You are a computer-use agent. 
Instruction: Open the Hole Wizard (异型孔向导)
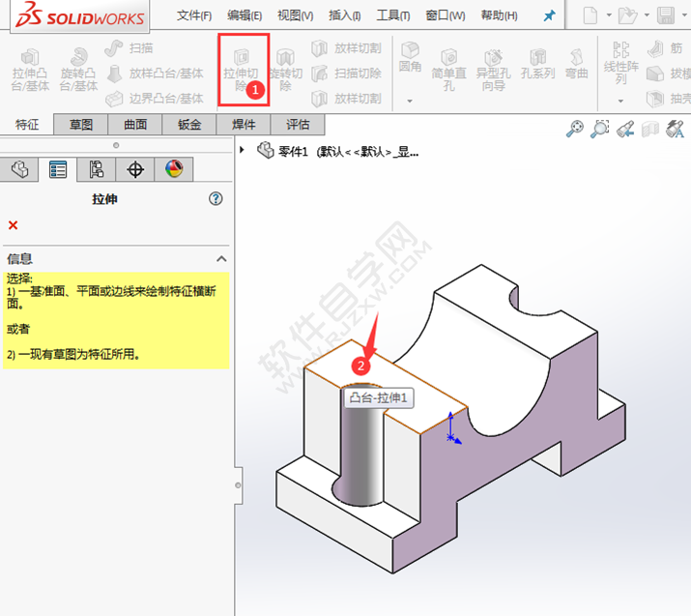(493, 71)
